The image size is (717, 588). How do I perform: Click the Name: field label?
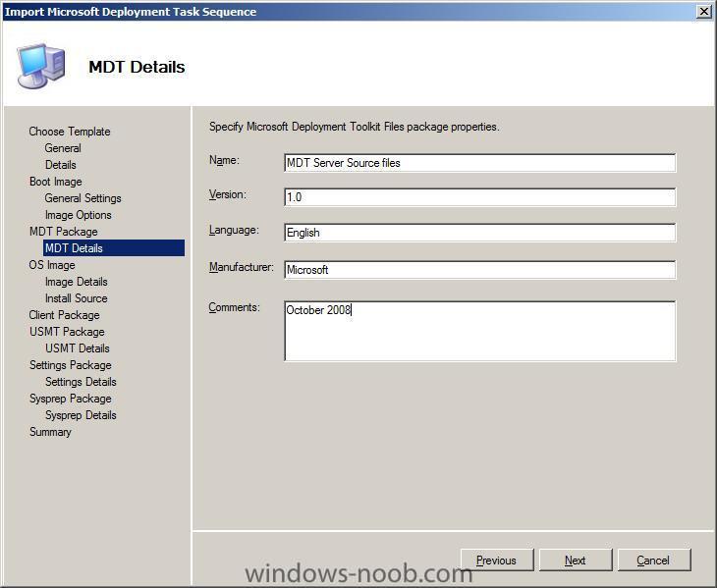click(224, 160)
